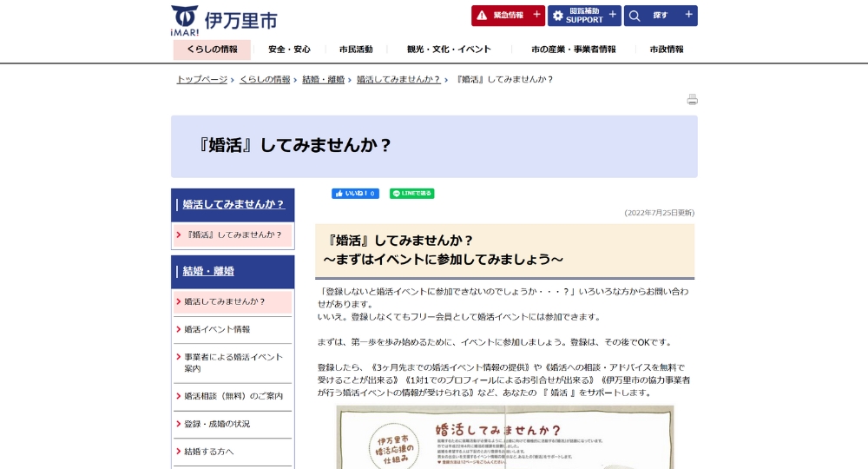Go to トップページ breadcrumb link
The image size is (868, 469).
tap(201, 79)
